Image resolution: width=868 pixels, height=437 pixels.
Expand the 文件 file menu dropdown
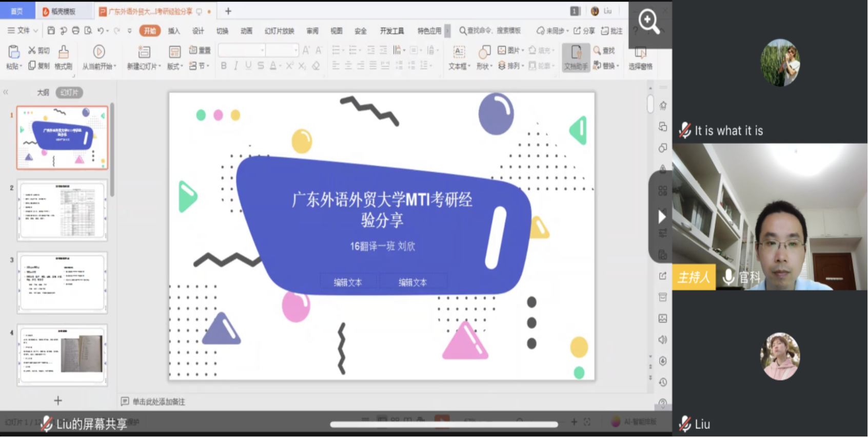23,31
